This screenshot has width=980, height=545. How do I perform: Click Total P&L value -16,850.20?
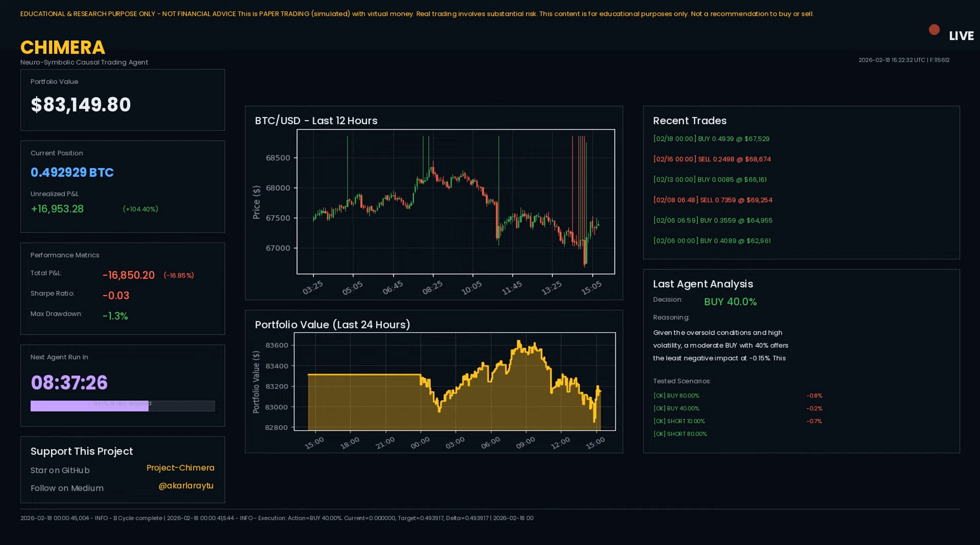(x=129, y=275)
